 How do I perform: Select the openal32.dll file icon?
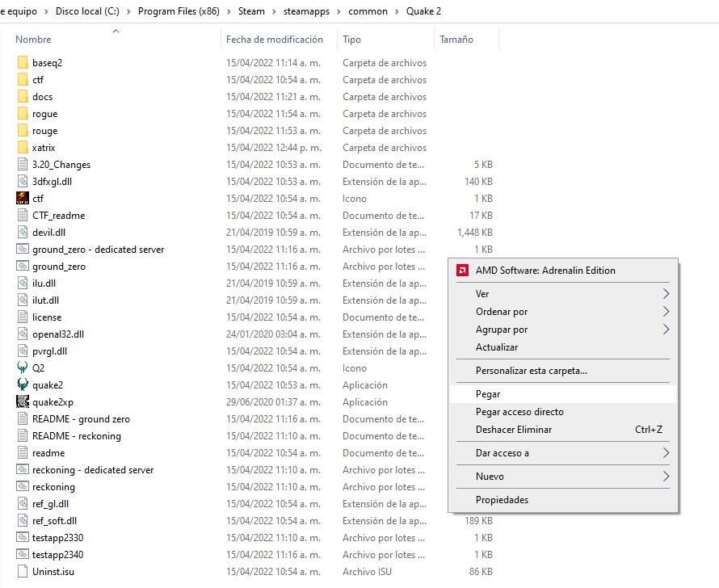(23, 334)
